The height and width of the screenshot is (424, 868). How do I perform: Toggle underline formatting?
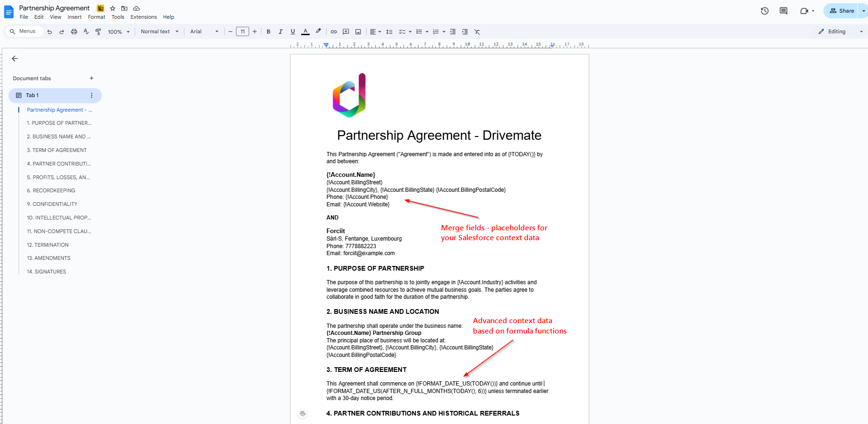pyautogui.click(x=293, y=31)
